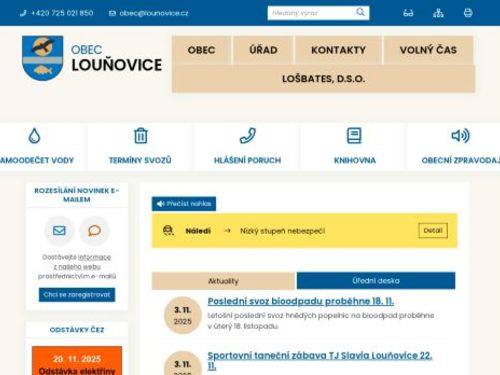The width and height of the screenshot is (500, 375).
Task: Click the ROZESÍLÁNÍ NOVINEK E-MAILEM heading
Action: coord(77,195)
